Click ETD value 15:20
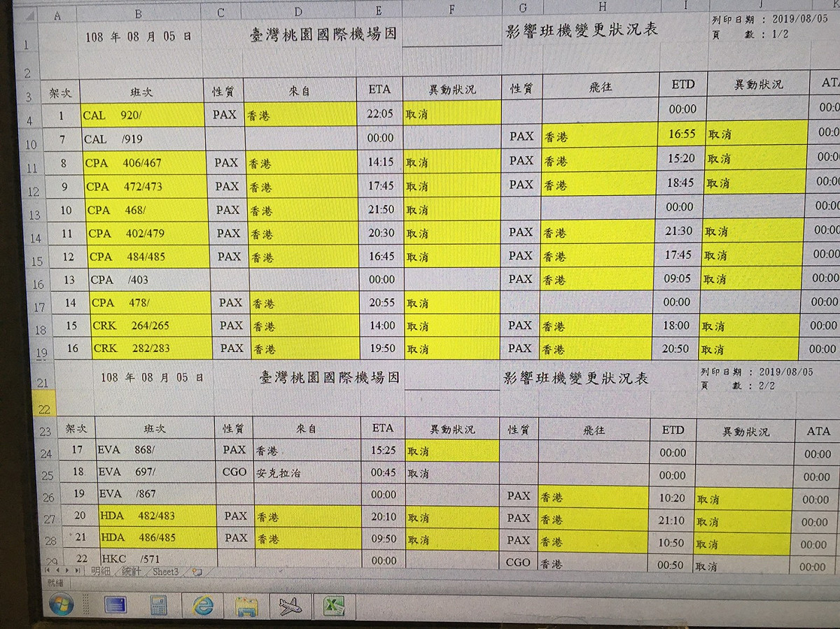 pos(681,158)
